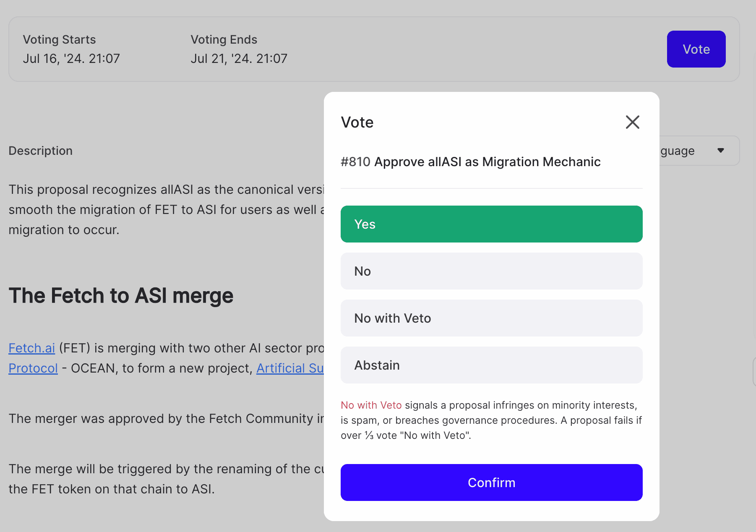
Task: Click the Confirm button at dialog bottom
Action: point(491,482)
